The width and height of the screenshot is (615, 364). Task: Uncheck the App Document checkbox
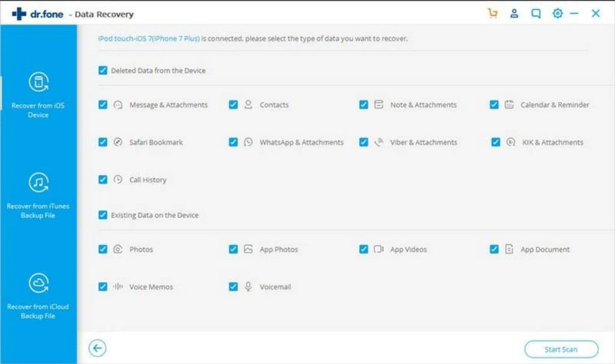coord(494,250)
